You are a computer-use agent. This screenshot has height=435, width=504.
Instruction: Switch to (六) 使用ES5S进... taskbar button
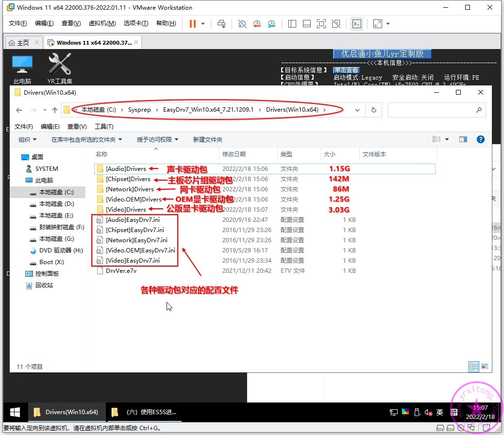(144, 412)
